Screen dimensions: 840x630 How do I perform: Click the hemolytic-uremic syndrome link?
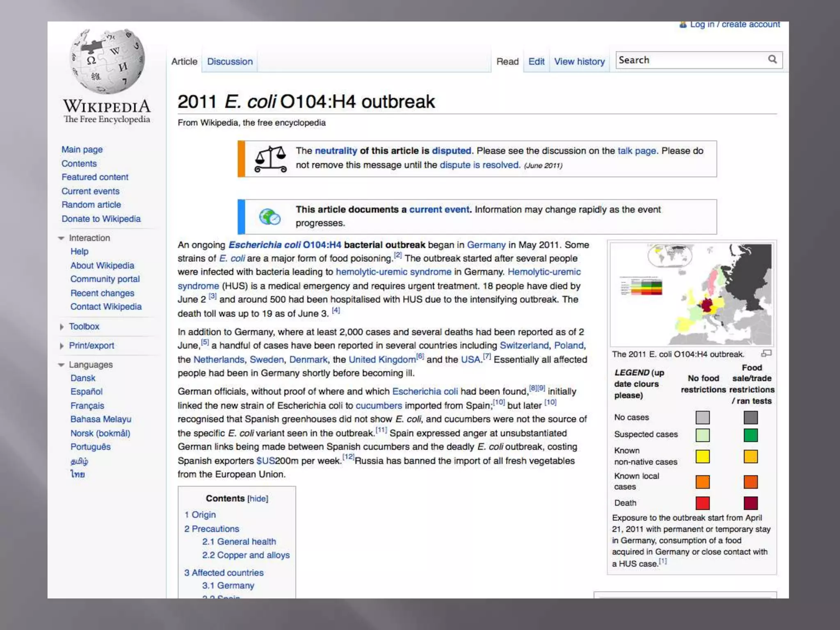[393, 272]
